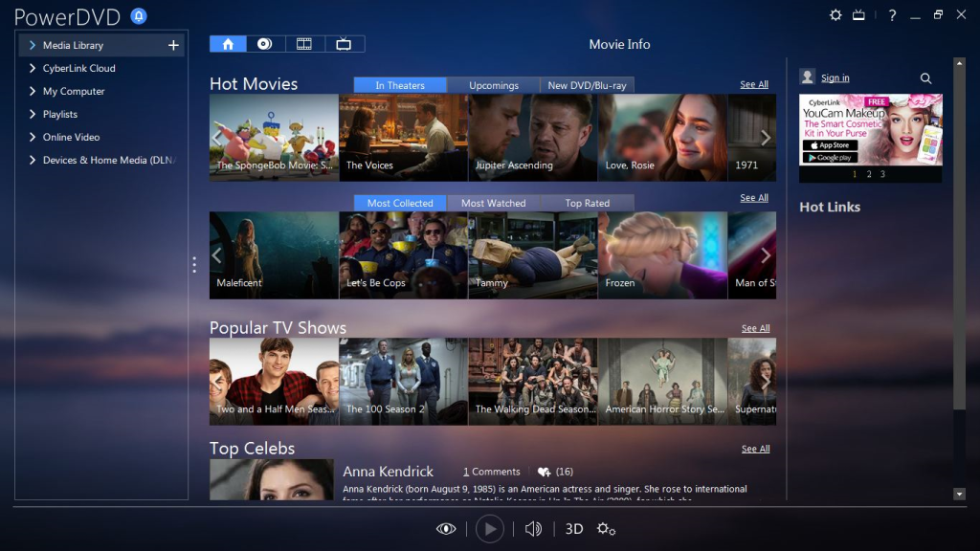Open the Frozen movie thumbnail
This screenshot has width=980, height=551.
click(662, 254)
